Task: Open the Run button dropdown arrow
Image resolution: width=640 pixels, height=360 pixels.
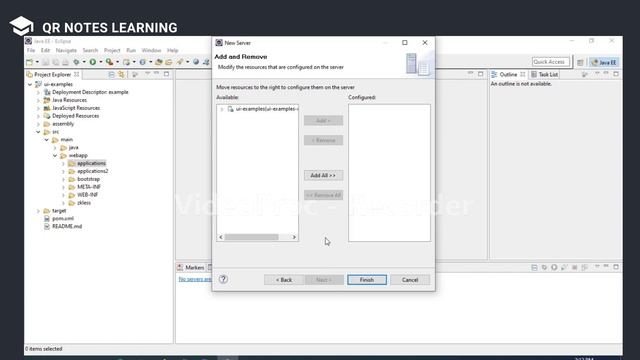Action: 101,62
